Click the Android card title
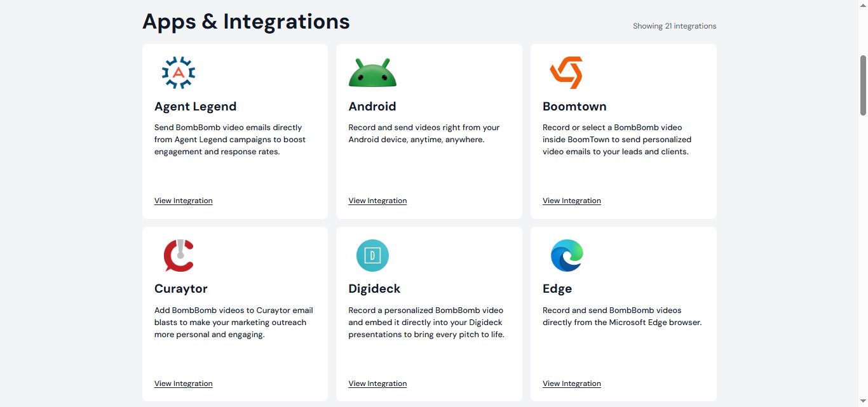Viewport: 868px width, 407px height. click(372, 107)
